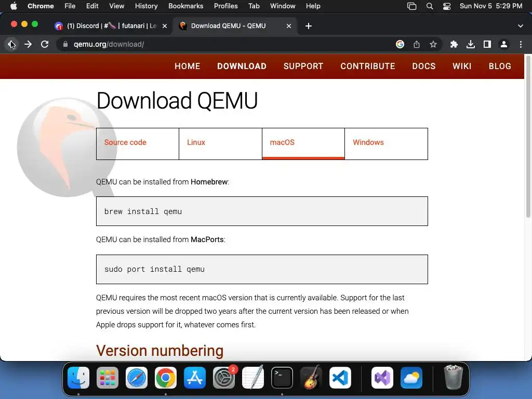Open the DOWNLOAD navigation link

tap(242, 66)
